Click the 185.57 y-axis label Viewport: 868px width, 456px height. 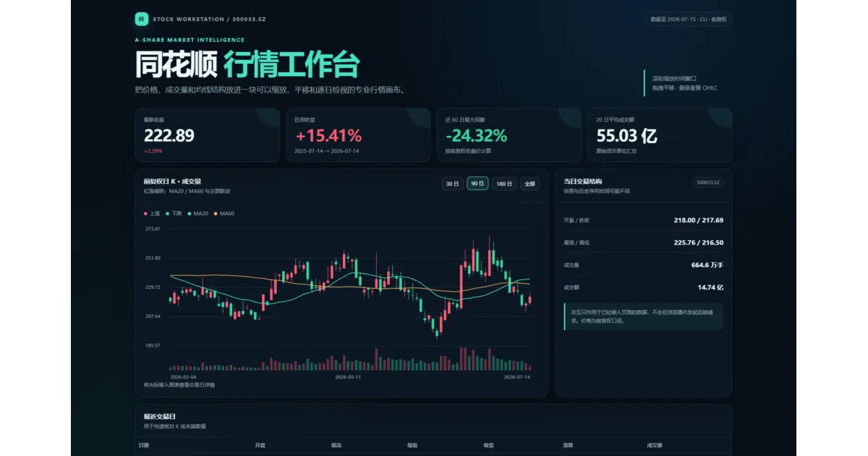pos(153,345)
